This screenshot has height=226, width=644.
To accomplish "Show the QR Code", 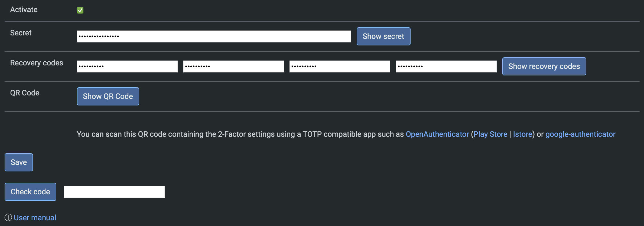I will 108,97.
